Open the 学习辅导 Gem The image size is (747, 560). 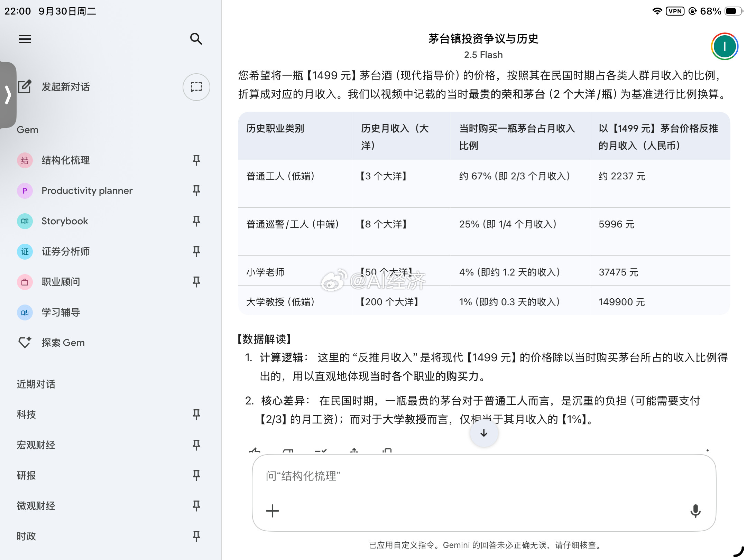coord(61,312)
